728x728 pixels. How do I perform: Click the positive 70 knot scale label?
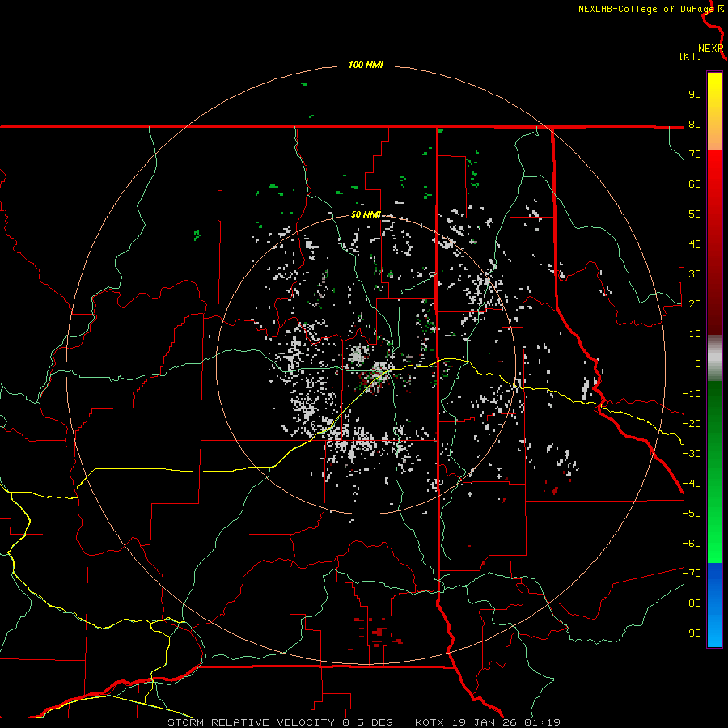coord(695,154)
